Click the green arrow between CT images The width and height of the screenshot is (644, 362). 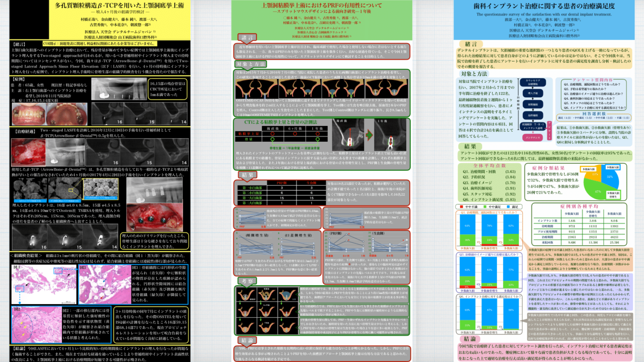[369, 135]
